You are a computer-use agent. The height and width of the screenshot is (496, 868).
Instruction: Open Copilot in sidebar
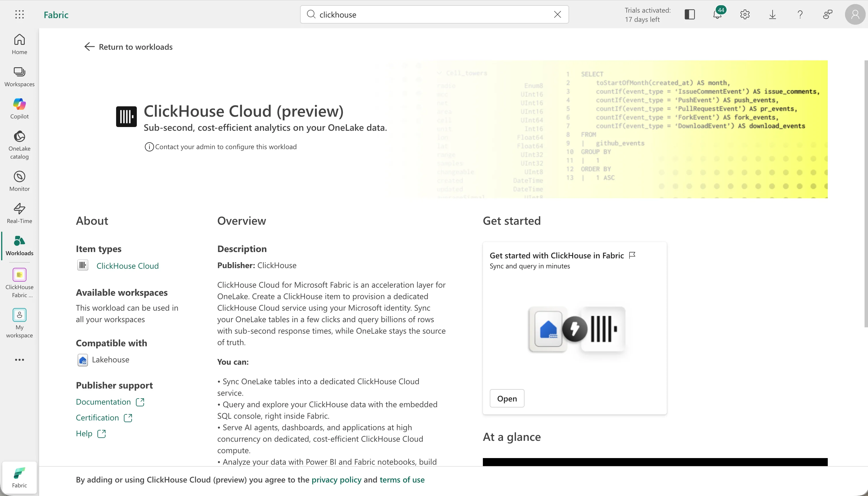(20, 109)
